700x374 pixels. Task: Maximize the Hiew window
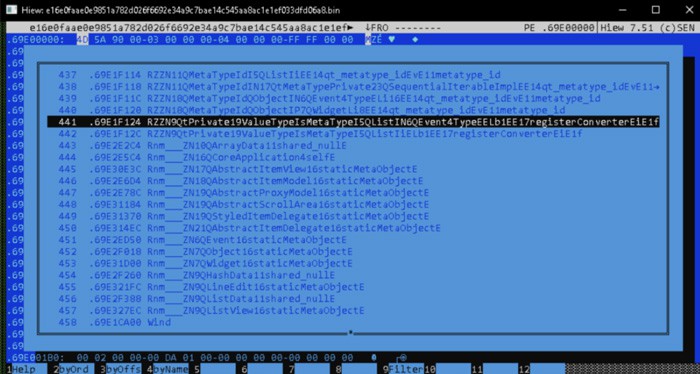pyautogui.click(x=655, y=9)
